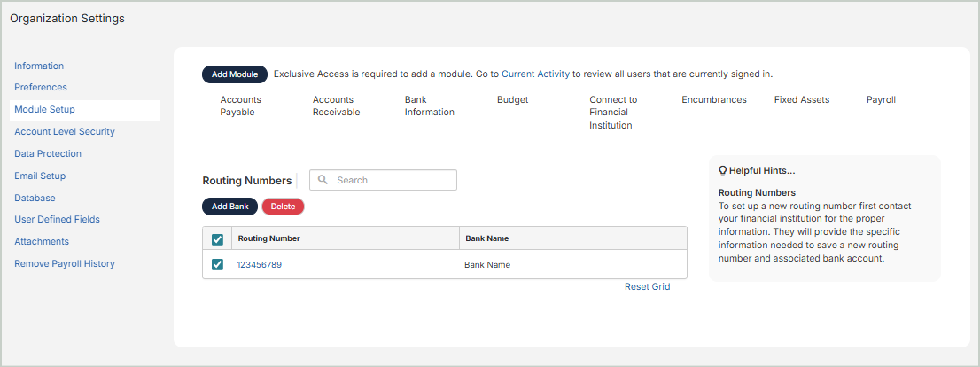
Task: Switch to the Accounts Receivable tab
Action: point(336,106)
